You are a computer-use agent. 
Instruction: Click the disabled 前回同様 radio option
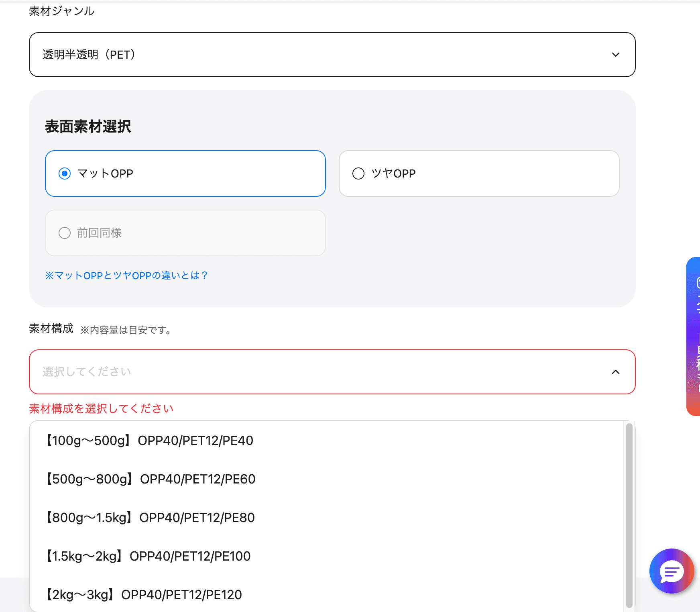[65, 233]
